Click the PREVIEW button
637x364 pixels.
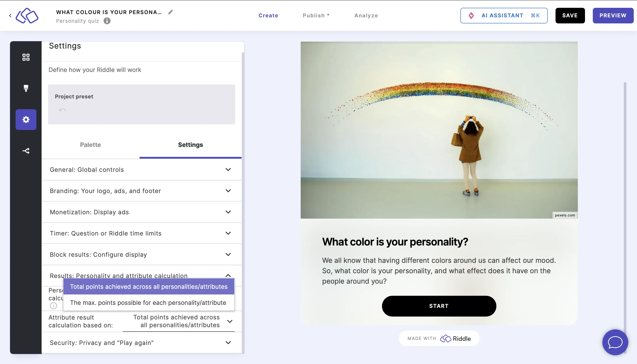point(613,15)
